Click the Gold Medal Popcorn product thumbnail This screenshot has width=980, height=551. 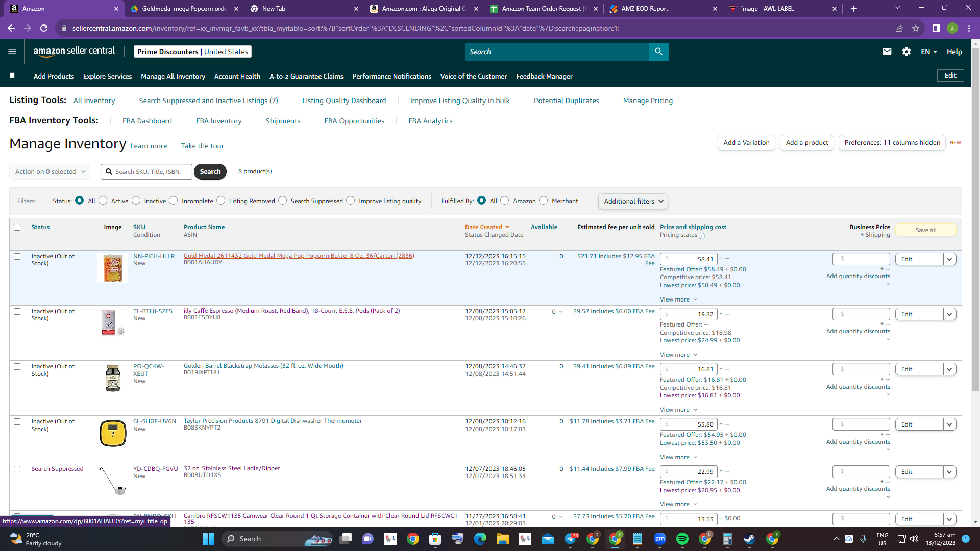click(113, 268)
